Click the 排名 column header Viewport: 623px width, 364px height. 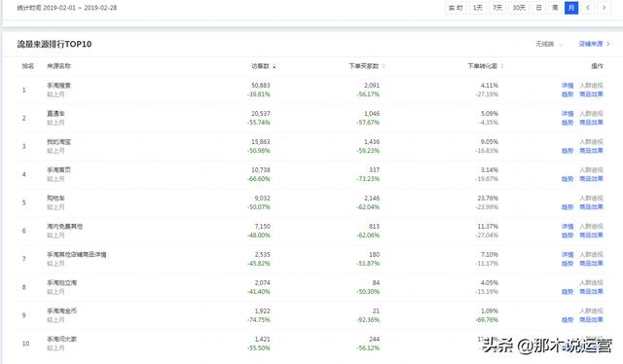click(x=28, y=66)
